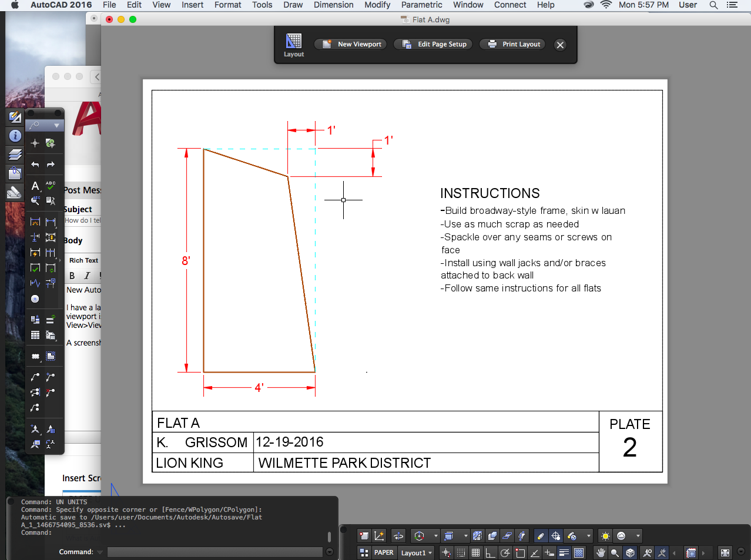This screenshot has width=751, height=560.
Task: Open the File menu
Action: [109, 5]
